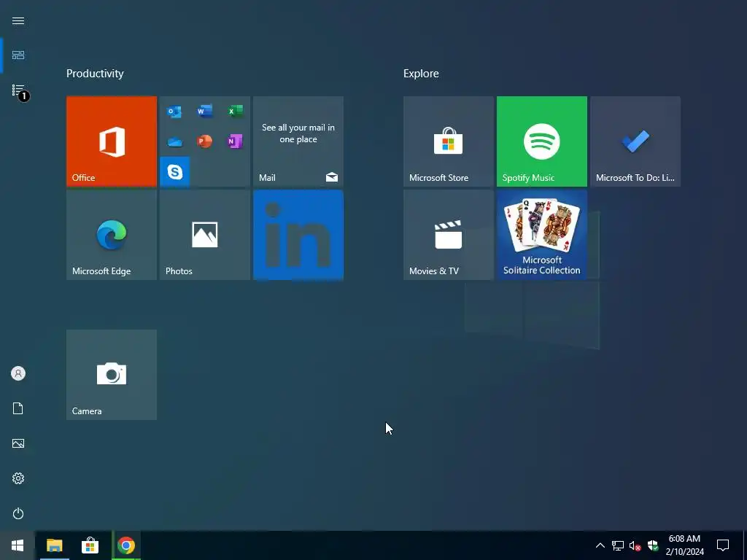Open the Action Center notifications icon
747x560 pixels.
(x=723, y=545)
